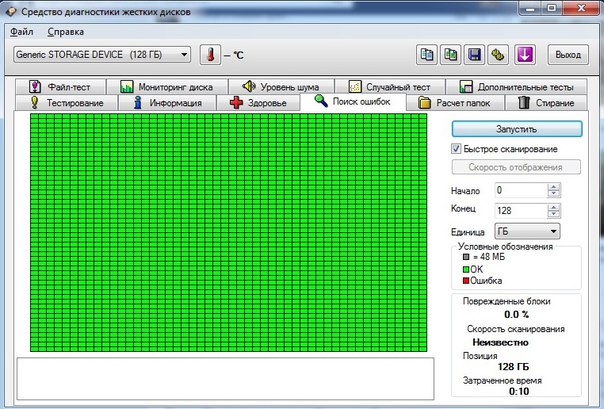Decrease the Конец value with down arrow
Viewport: 604px width, 409px height.
coord(554,214)
